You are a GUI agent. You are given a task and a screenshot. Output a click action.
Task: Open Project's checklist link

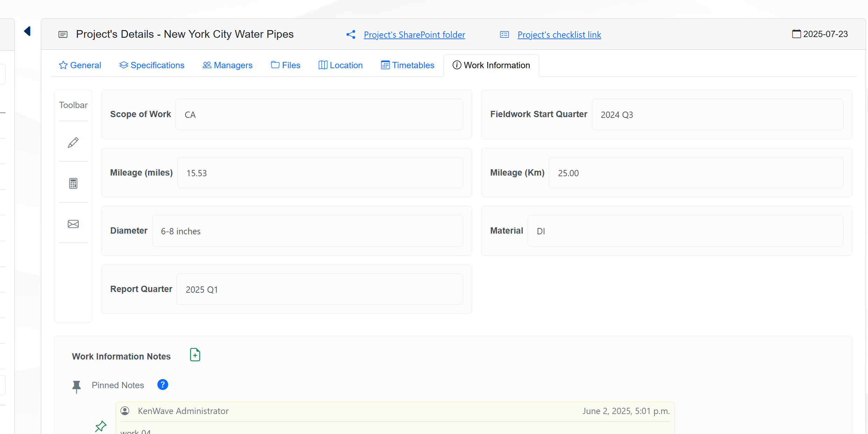coord(559,35)
